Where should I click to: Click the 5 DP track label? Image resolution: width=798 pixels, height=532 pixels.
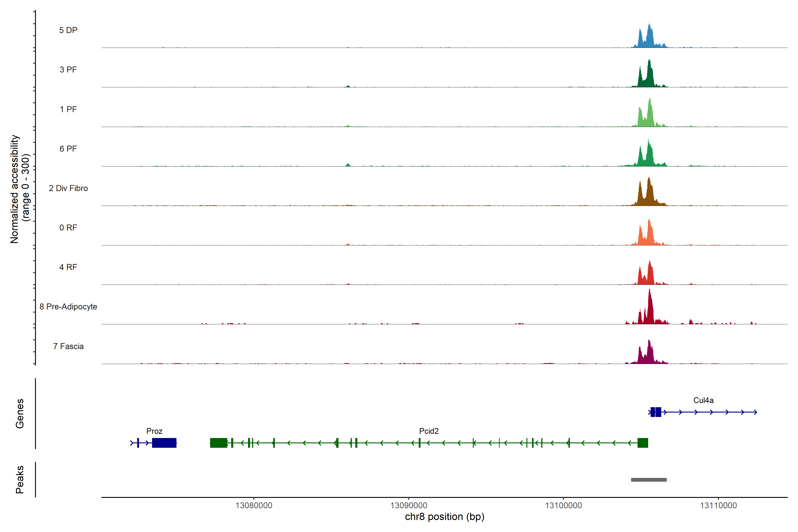(68, 30)
